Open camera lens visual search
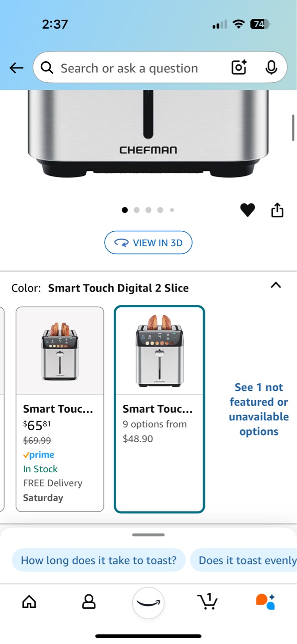The height and width of the screenshot is (644, 297). (x=239, y=68)
